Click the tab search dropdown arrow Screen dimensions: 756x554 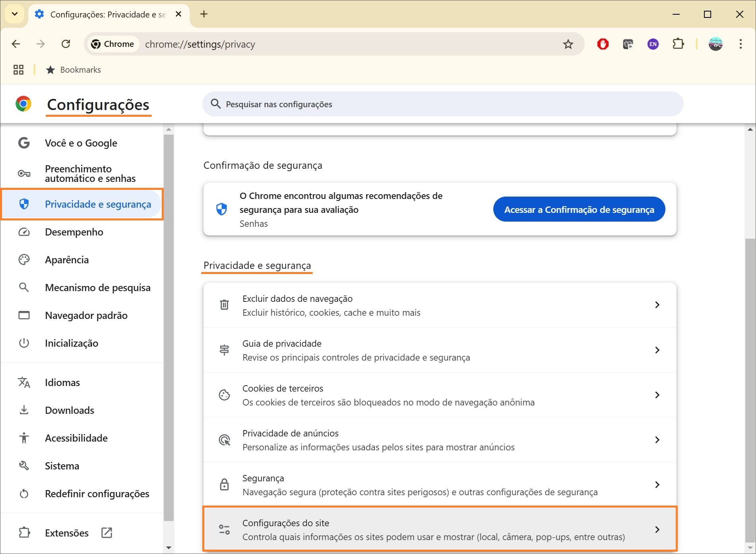pos(15,14)
